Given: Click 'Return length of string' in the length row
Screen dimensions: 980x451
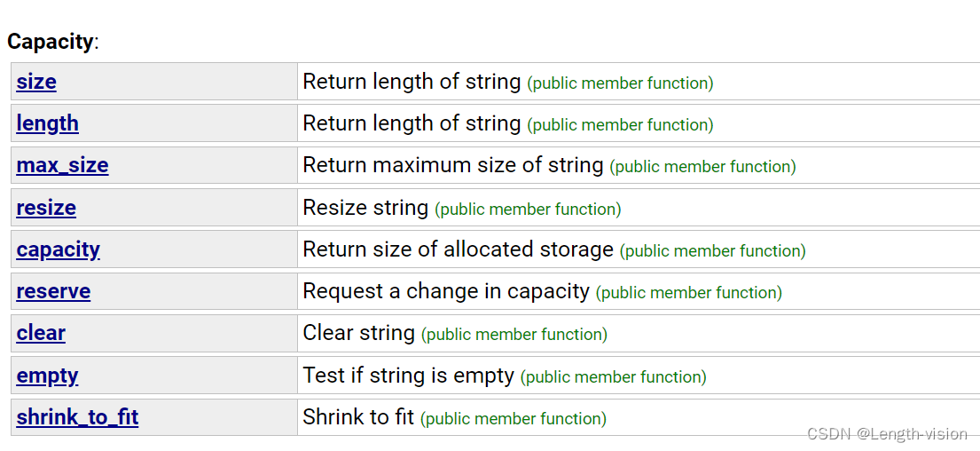Looking at the screenshot, I should pyautogui.click(x=412, y=123).
